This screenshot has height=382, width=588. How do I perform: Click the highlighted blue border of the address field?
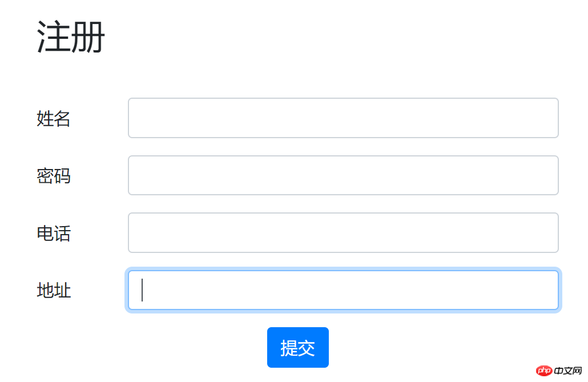click(343, 270)
